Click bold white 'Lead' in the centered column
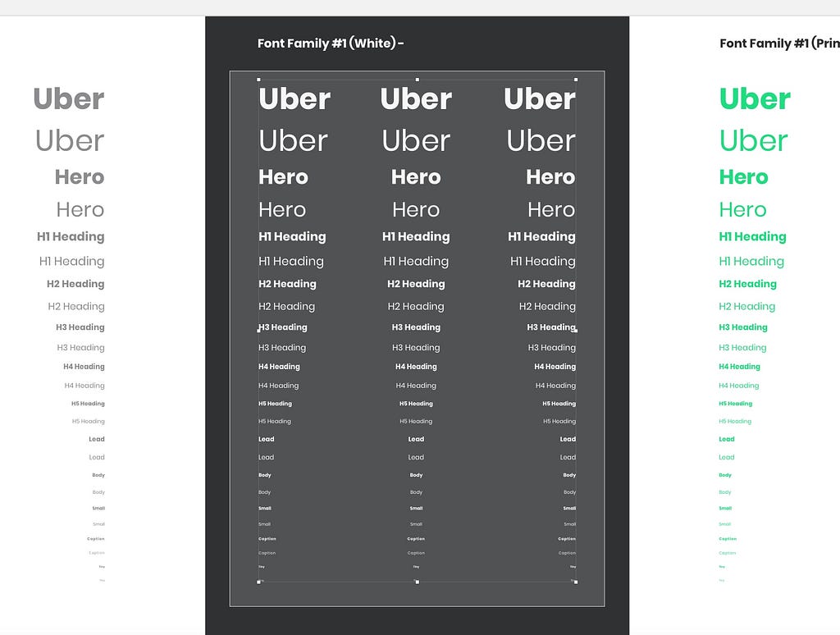Image resolution: width=840 pixels, height=635 pixels. pyautogui.click(x=416, y=439)
